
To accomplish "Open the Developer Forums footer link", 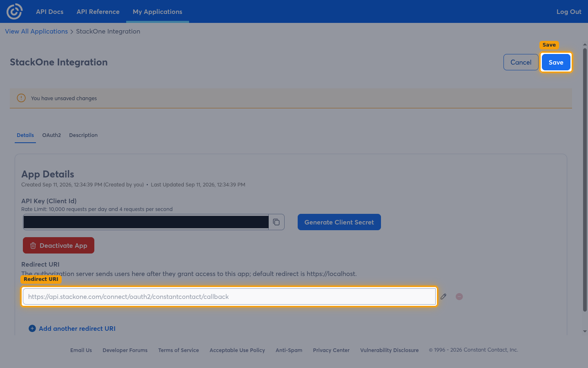I will click(125, 350).
